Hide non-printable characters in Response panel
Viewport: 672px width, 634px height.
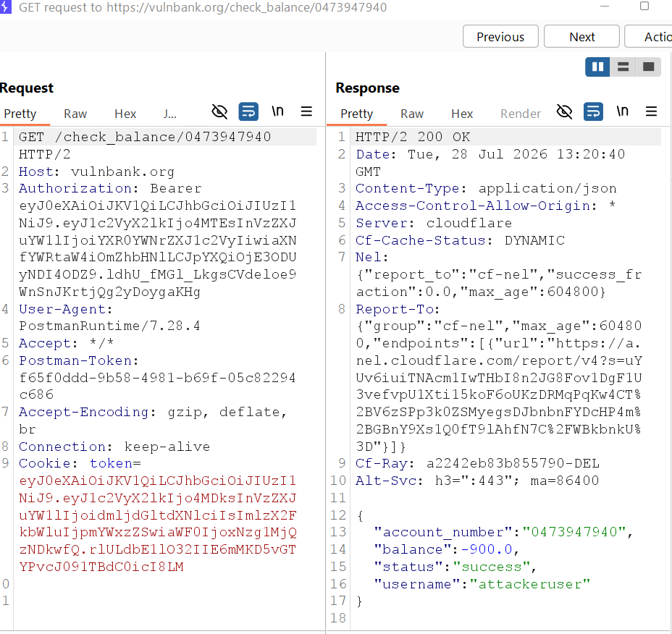click(x=564, y=111)
